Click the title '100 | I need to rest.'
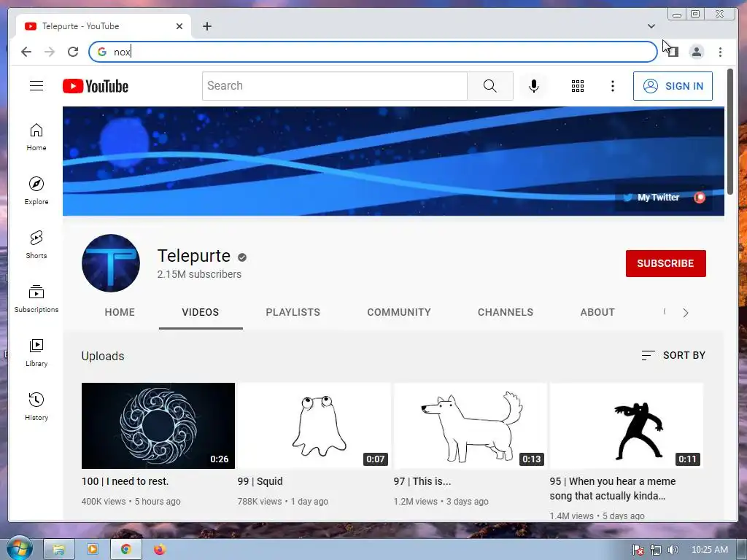This screenshot has width=747, height=560. pos(125,481)
